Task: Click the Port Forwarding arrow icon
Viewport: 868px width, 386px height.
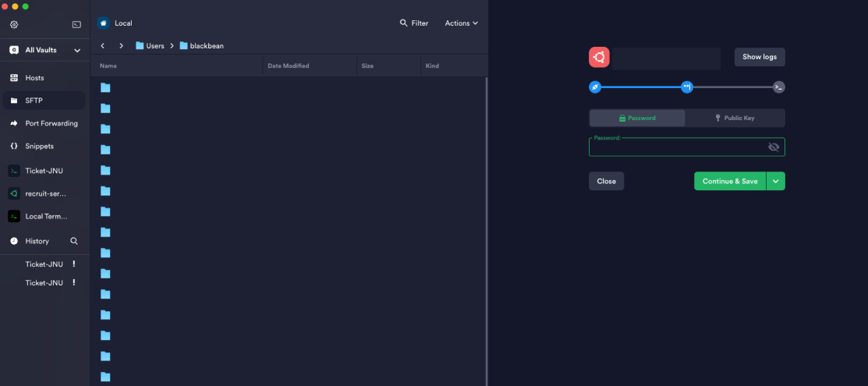Action: click(x=14, y=123)
